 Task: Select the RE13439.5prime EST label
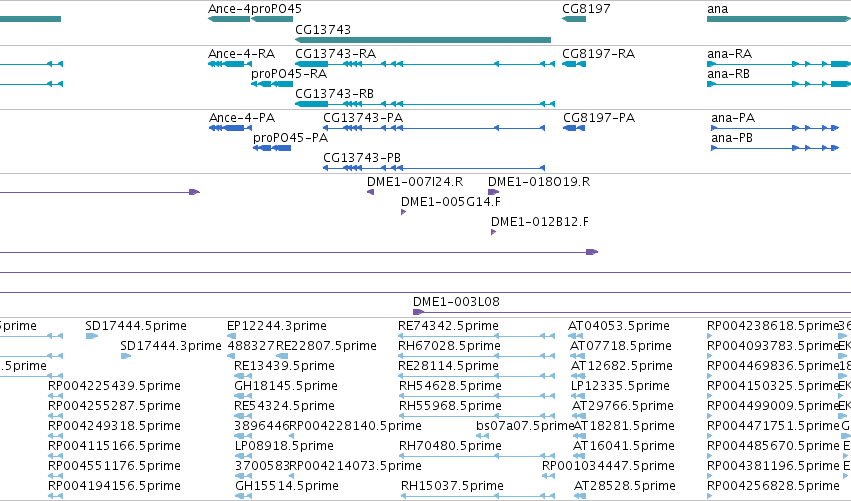coord(284,366)
